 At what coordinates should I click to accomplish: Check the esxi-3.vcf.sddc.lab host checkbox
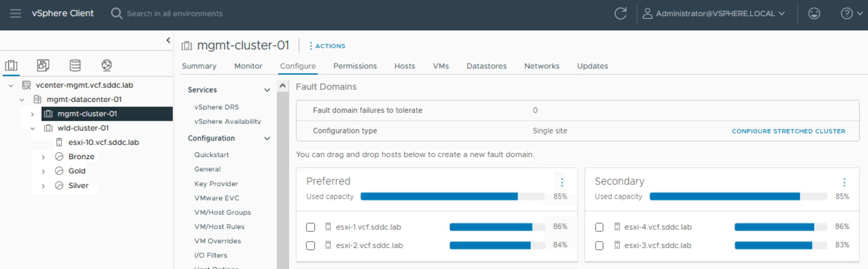pyautogui.click(x=599, y=246)
